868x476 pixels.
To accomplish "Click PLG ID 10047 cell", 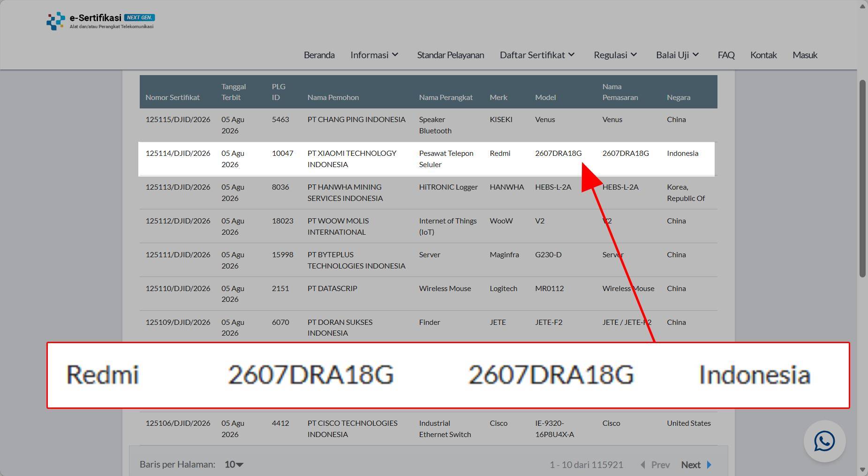I will [282, 153].
